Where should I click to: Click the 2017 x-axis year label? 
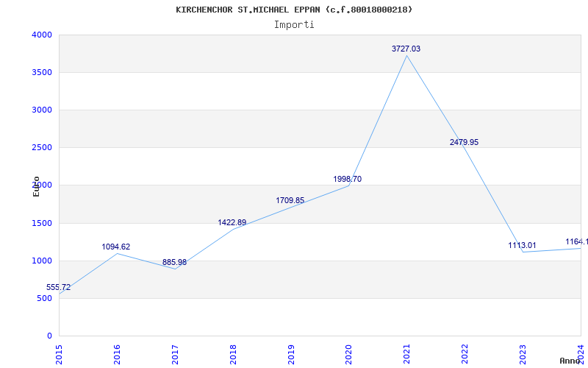coord(175,354)
